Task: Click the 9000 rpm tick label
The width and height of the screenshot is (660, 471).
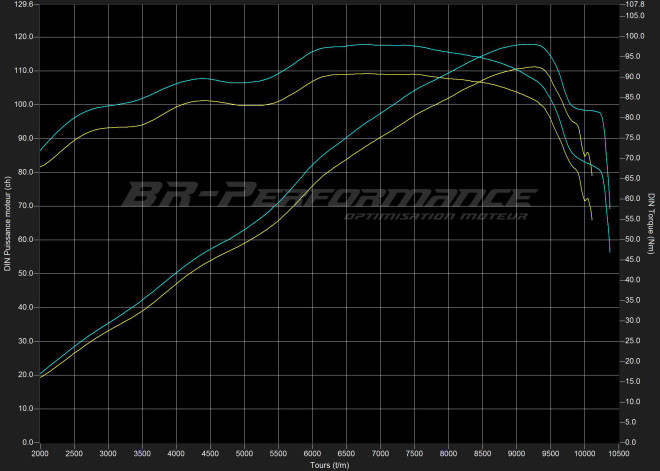Action: point(516,454)
